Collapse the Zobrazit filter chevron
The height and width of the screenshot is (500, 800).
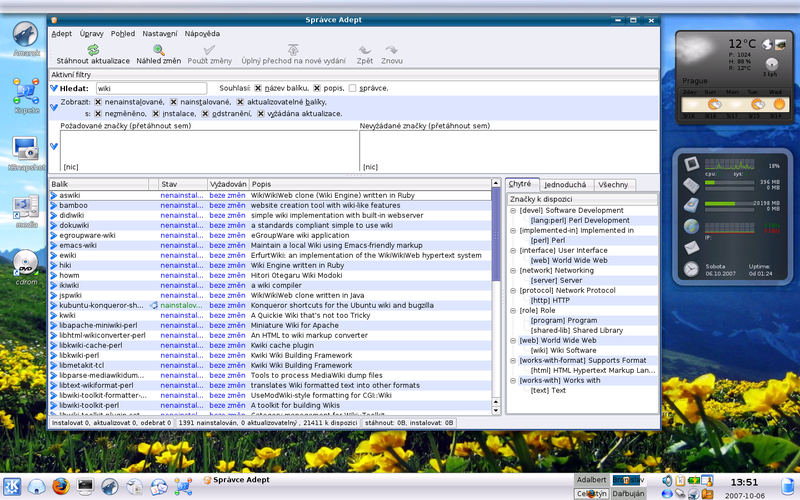pyautogui.click(x=54, y=107)
